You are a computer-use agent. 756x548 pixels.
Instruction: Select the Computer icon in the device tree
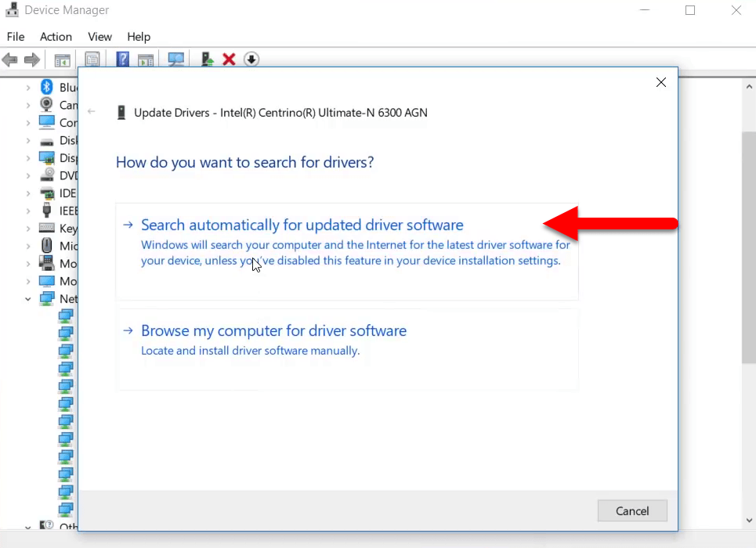point(47,122)
